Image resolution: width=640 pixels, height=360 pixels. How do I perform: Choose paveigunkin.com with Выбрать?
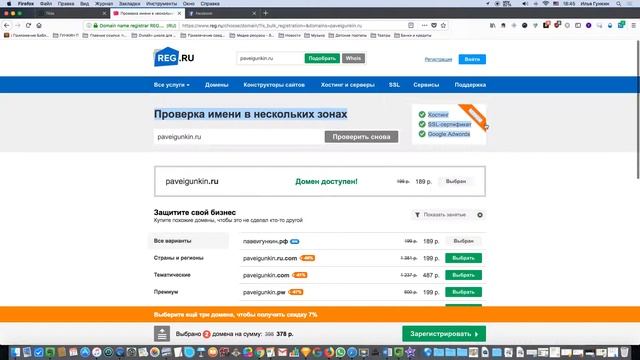pos(463,275)
